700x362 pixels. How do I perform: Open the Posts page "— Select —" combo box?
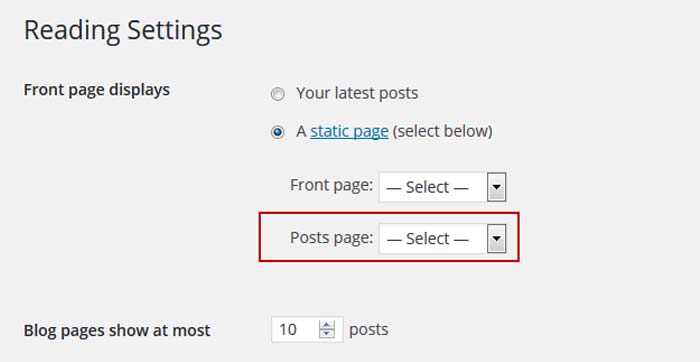(442, 239)
